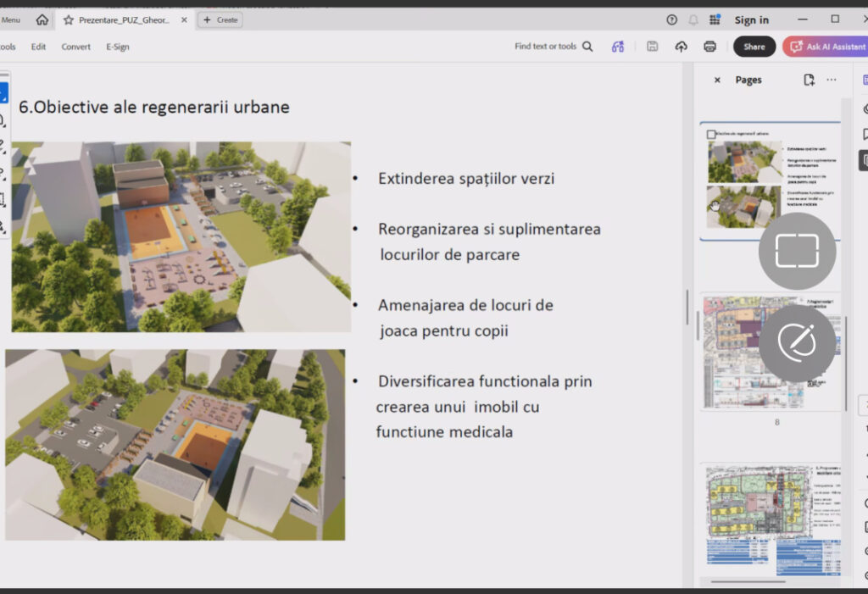Click the search magnifier icon

587,47
